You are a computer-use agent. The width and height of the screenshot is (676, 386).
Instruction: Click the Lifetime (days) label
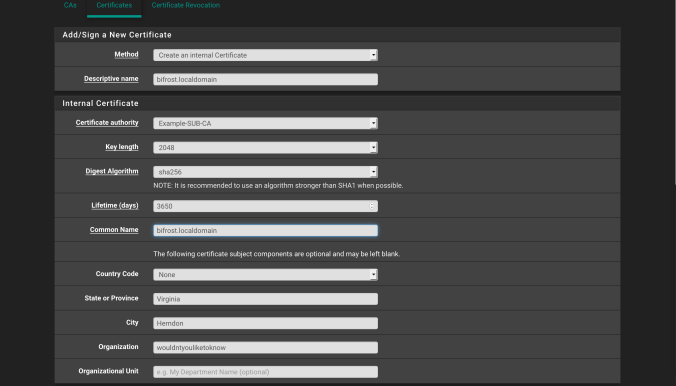115,205
